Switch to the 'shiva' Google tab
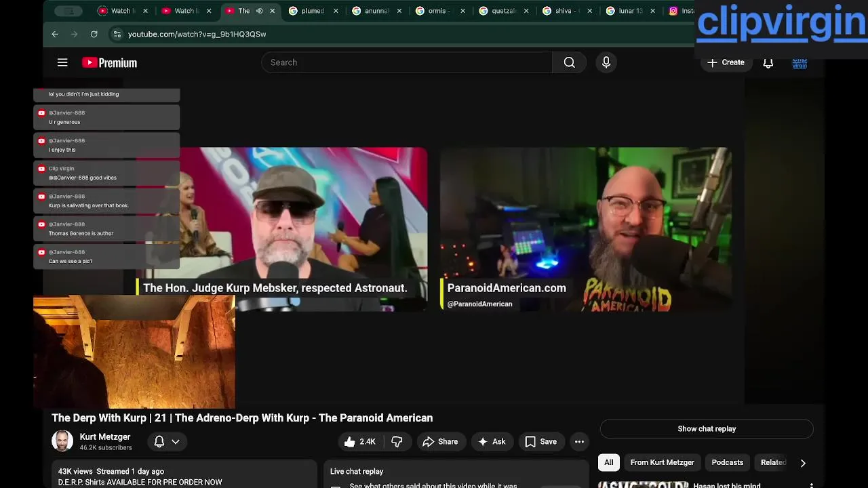The width and height of the screenshot is (868, 488). pos(566,11)
